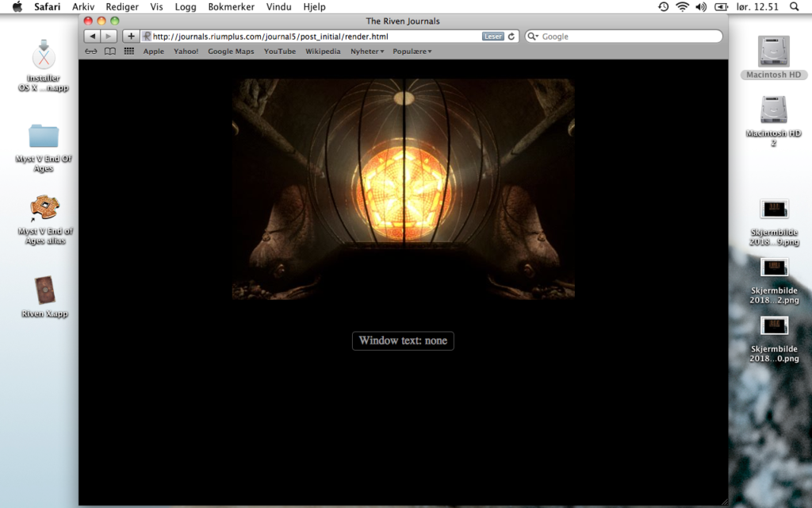Open Spotlight search icon
Viewport: 812px width, 508px height.
[794, 6]
